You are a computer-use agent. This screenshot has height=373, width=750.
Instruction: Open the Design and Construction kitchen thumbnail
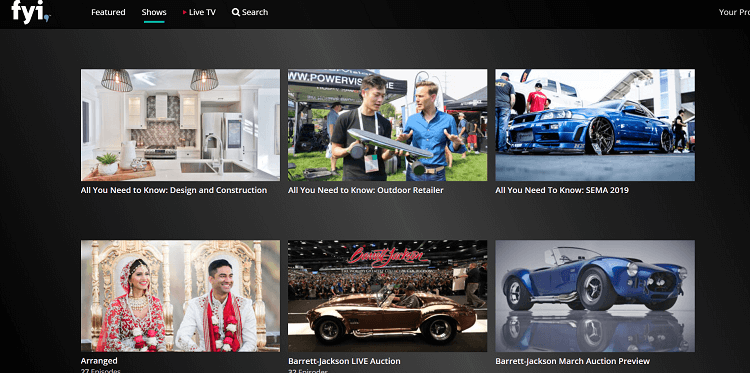click(x=180, y=125)
